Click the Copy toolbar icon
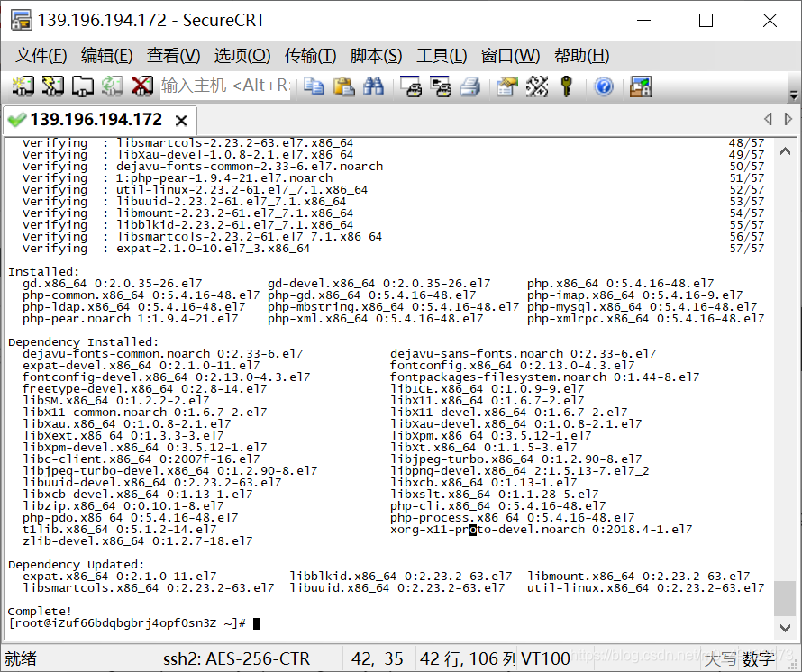 [x=314, y=86]
